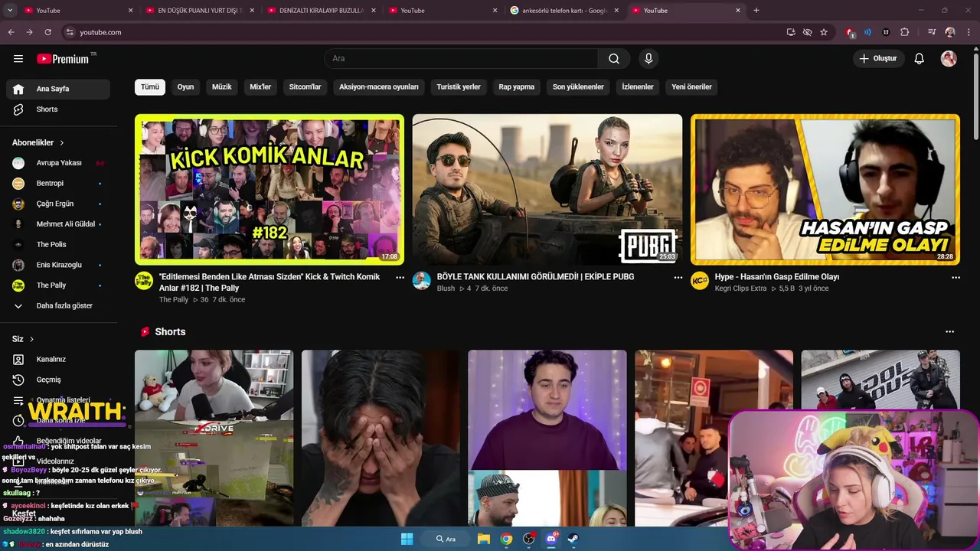This screenshot has height=551, width=980.
Task: Open the Windows taskbar search box
Action: tap(446, 539)
